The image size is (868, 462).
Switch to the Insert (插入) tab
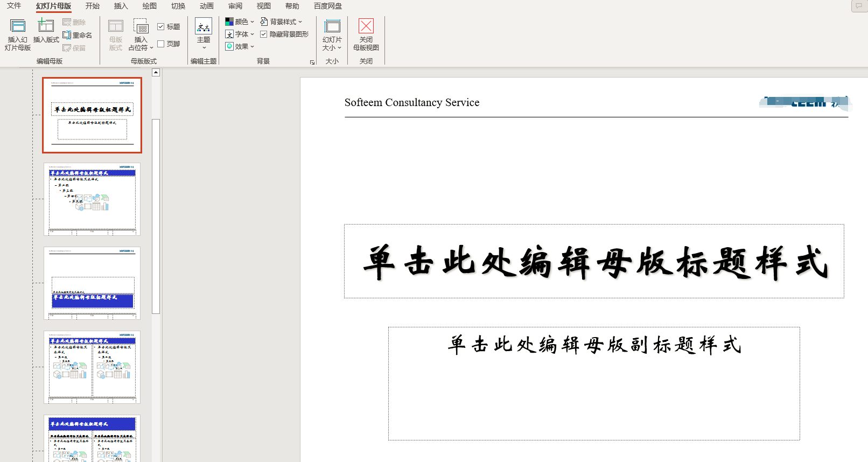click(x=121, y=6)
